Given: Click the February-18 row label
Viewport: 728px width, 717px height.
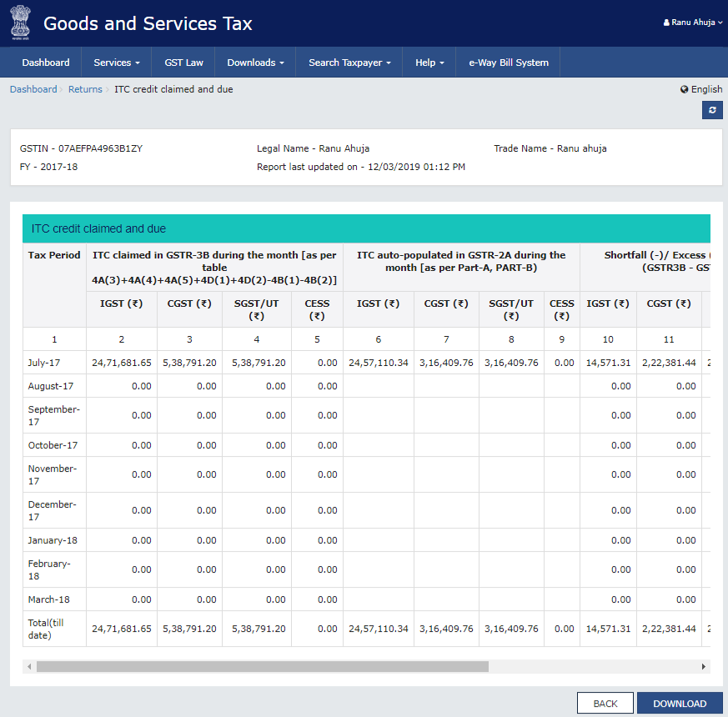Looking at the screenshot, I should 49,569.
